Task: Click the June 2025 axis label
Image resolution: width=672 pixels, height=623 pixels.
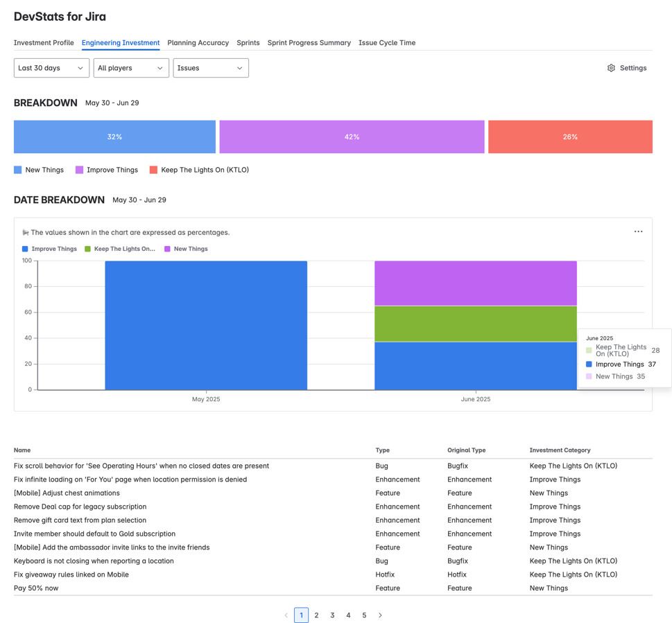Action: pyautogui.click(x=476, y=399)
